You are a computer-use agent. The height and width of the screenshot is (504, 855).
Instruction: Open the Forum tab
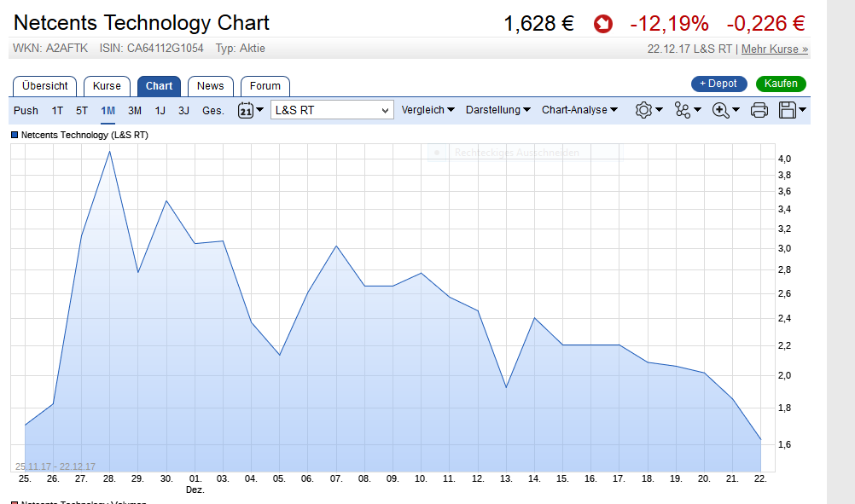tap(265, 86)
